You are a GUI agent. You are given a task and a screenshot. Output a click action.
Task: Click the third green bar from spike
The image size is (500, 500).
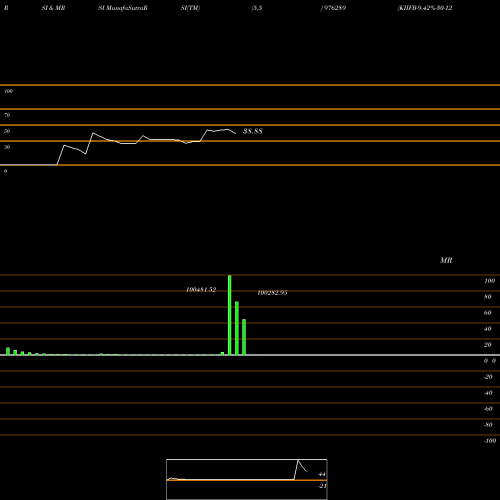244,337
